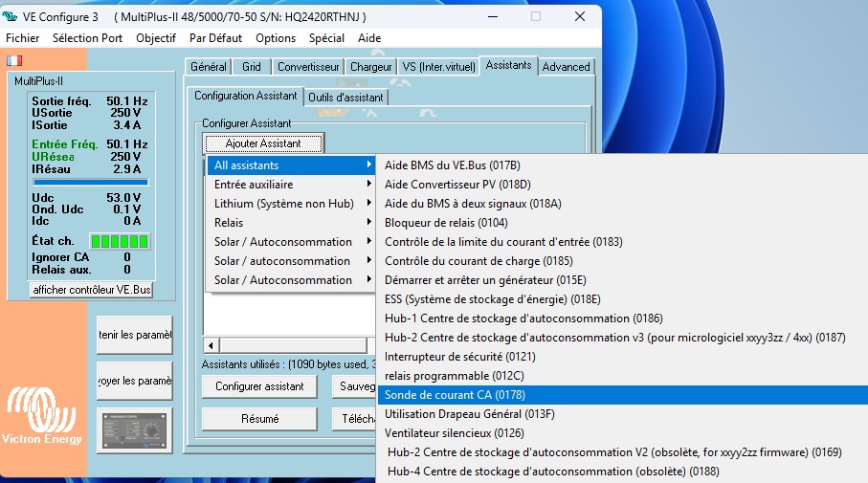The width and height of the screenshot is (868, 483).
Task: Select Sonde de courant CA (0178)
Action: (622, 395)
